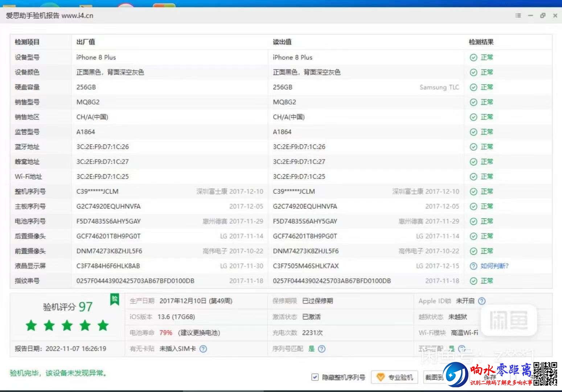Image resolution: width=562 pixels, height=392 pixels.
Task: Open the 如何判断? link
Action: pos(495,266)
